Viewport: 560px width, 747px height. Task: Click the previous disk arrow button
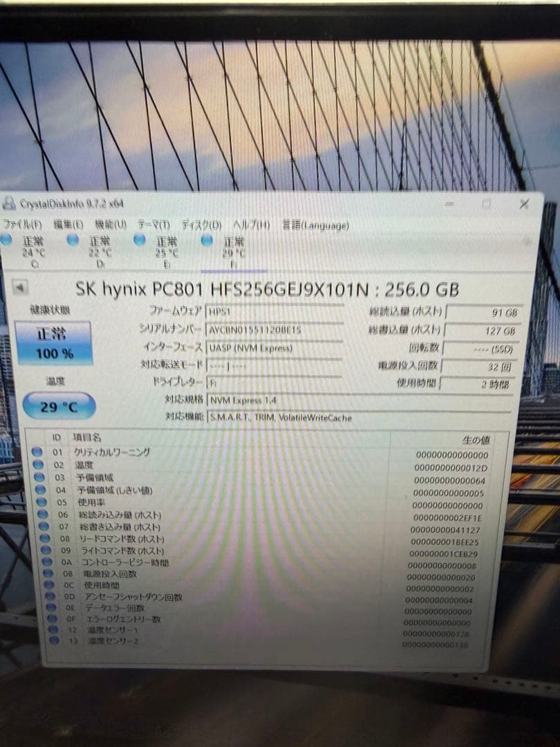(19, 287)
